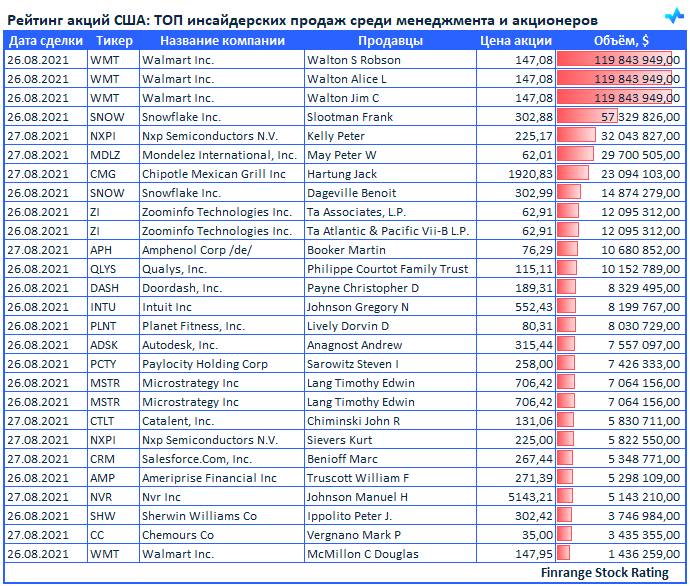Click seller 'Philippe Courtot Family Trust'
690x586 pixels.
pyautogui.click(x=388, y=269)
